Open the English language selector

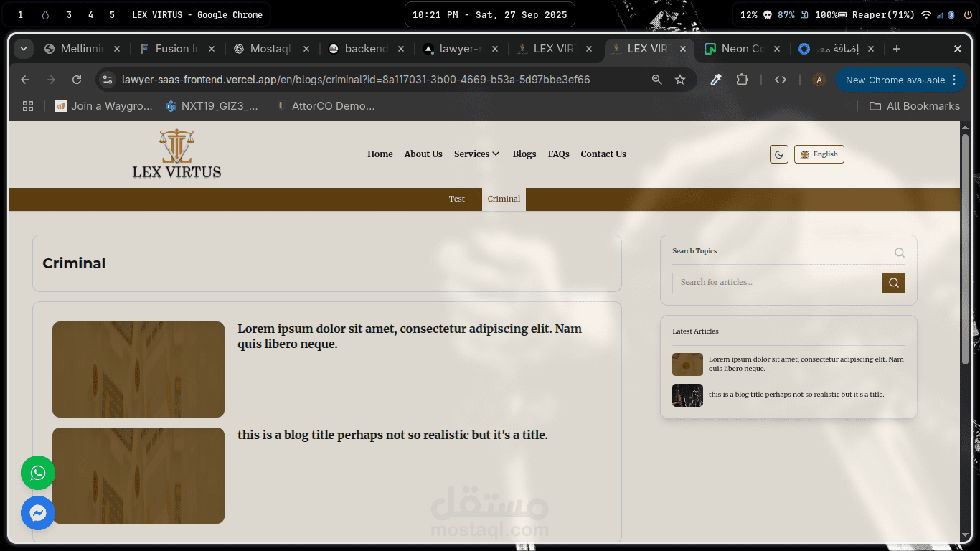coord(819,154)
